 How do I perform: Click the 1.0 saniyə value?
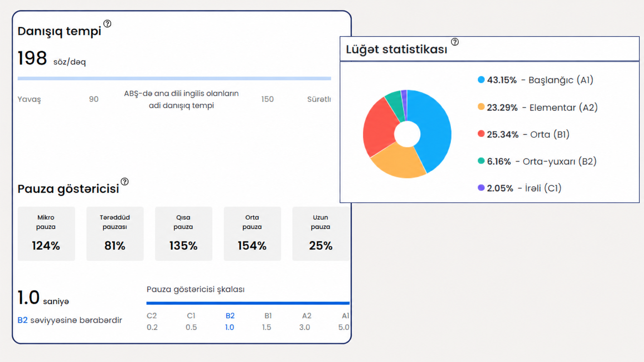pos(43,298)
